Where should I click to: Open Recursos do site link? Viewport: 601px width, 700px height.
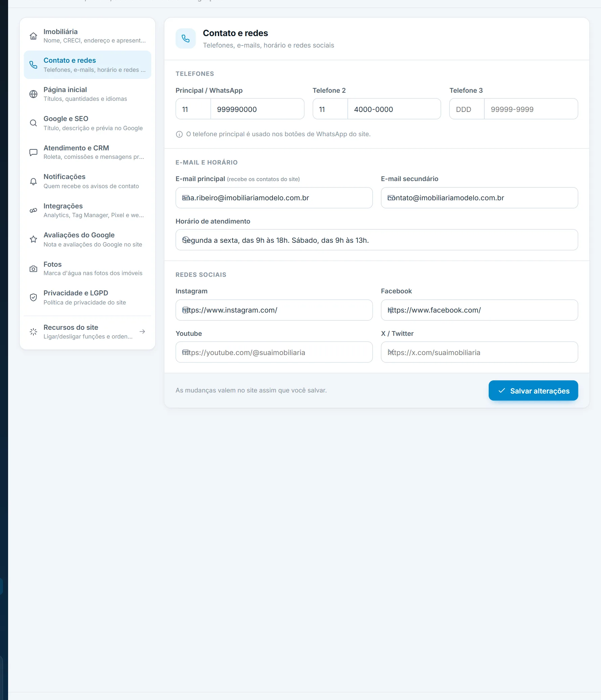(87, 332)
